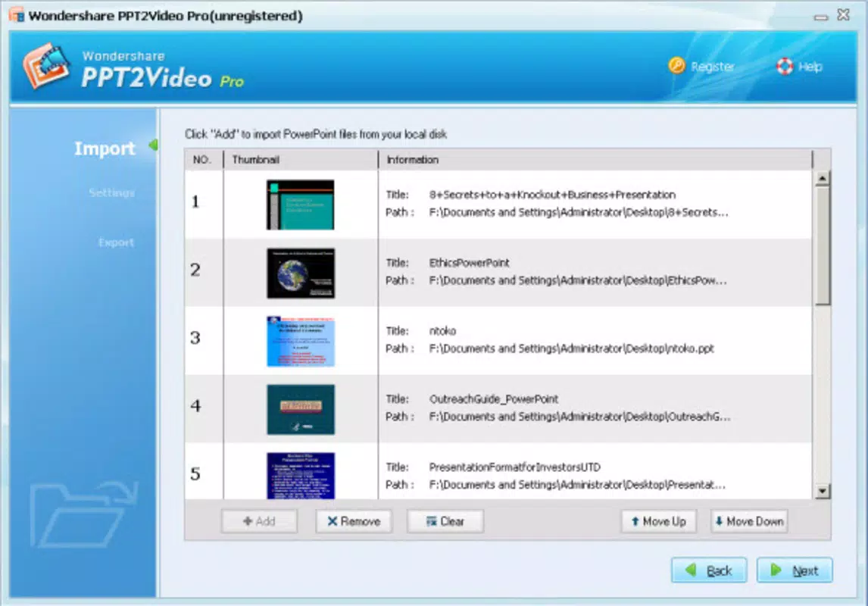Click the green arrow on Next button

pos(776,570)
